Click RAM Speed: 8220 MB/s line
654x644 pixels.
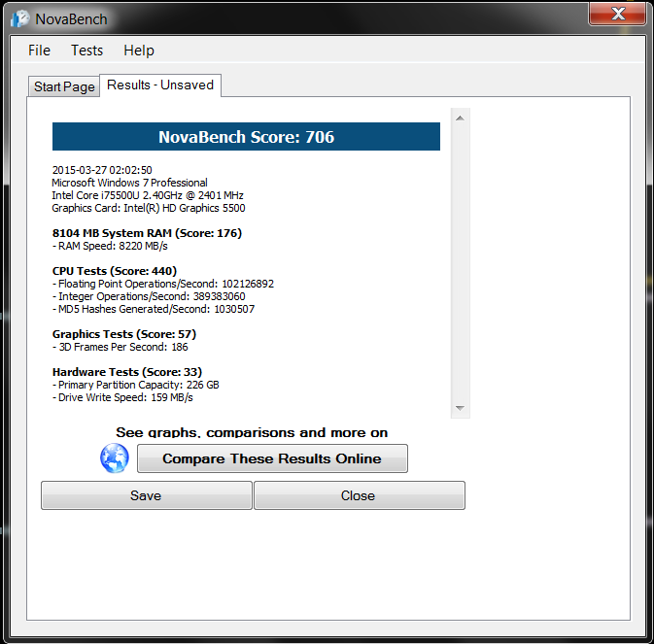tap(110, 246)
